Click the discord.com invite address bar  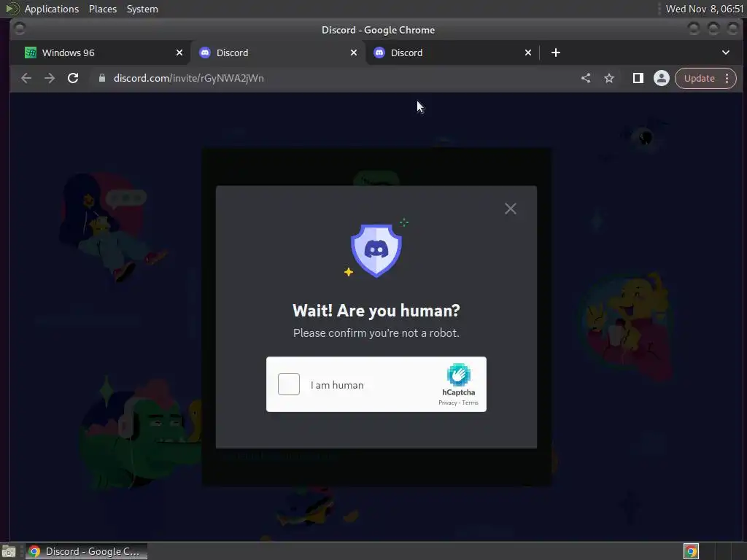[333, 78]
